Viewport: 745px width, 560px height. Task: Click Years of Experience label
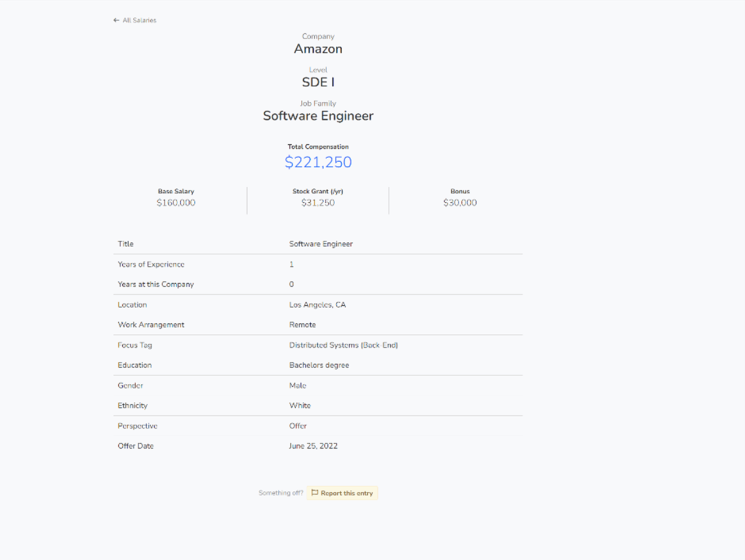[x=151, y=265]
